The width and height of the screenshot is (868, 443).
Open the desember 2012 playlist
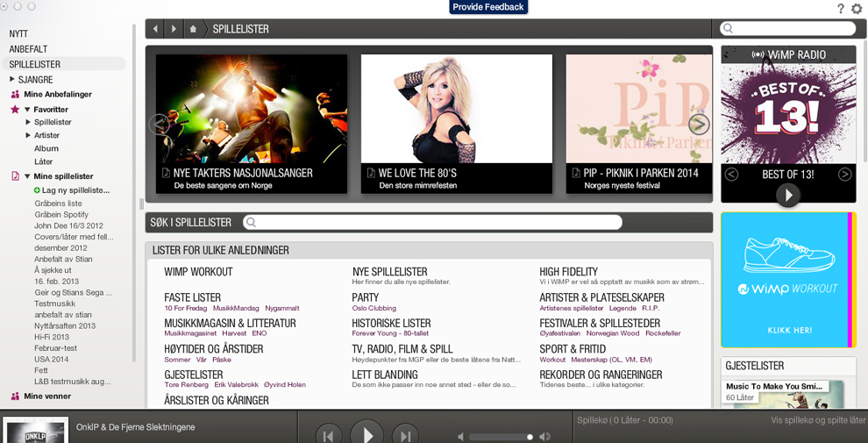click(60, 247)
